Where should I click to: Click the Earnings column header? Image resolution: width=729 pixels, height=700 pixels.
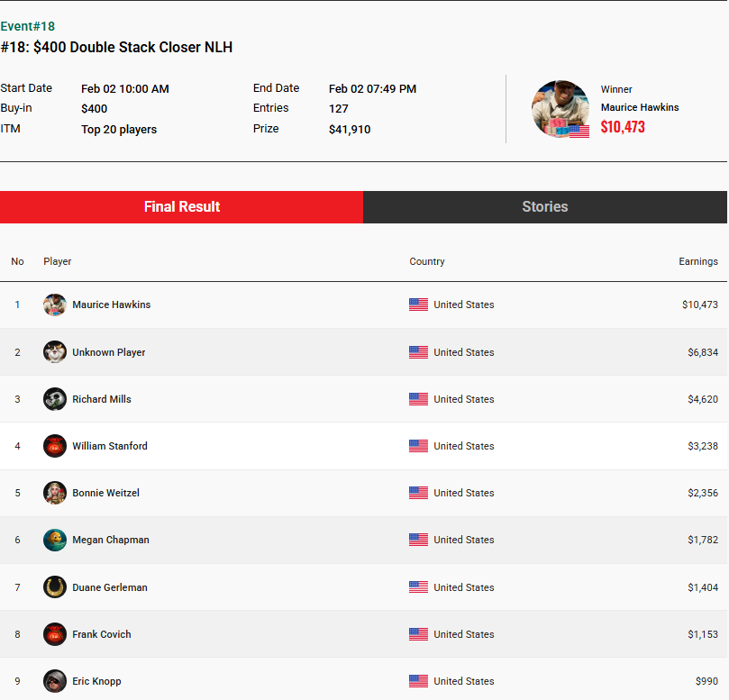[697, 261]
